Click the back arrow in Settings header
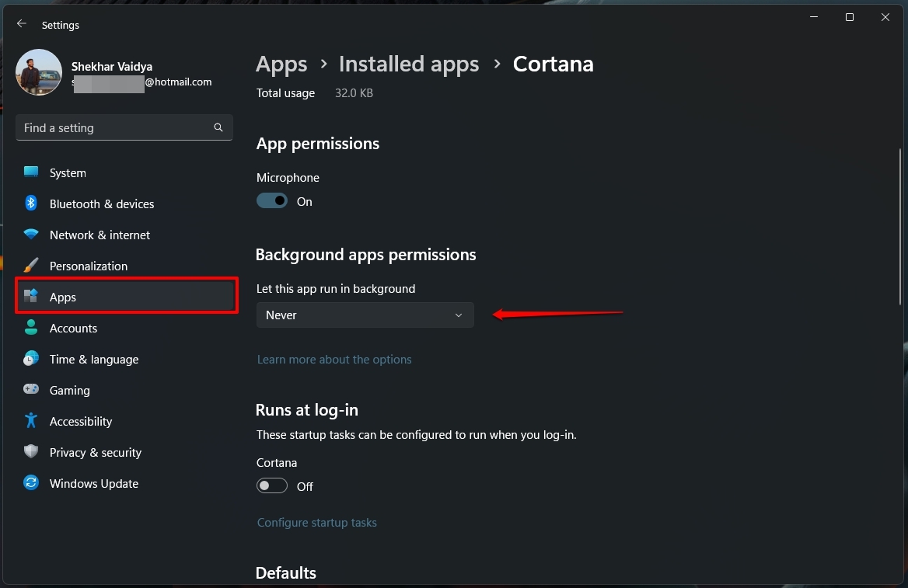 (22, 24)
